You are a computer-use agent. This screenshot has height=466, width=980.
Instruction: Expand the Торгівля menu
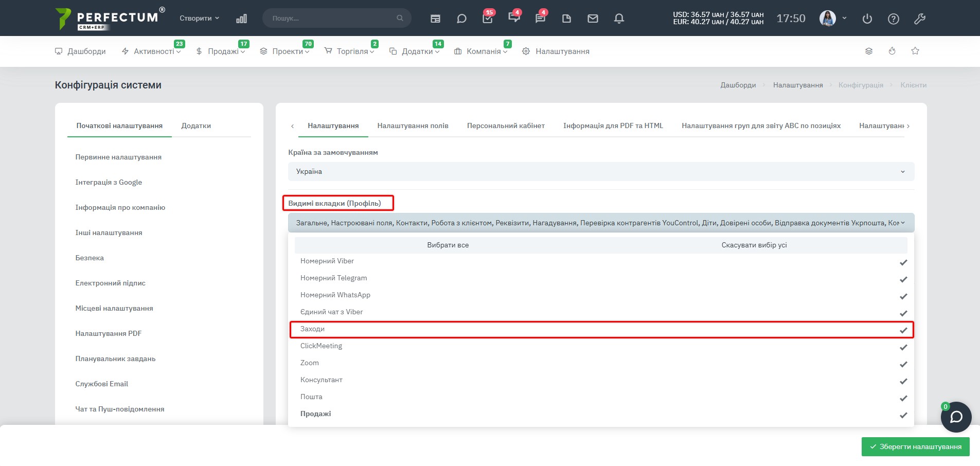(349, 51)
